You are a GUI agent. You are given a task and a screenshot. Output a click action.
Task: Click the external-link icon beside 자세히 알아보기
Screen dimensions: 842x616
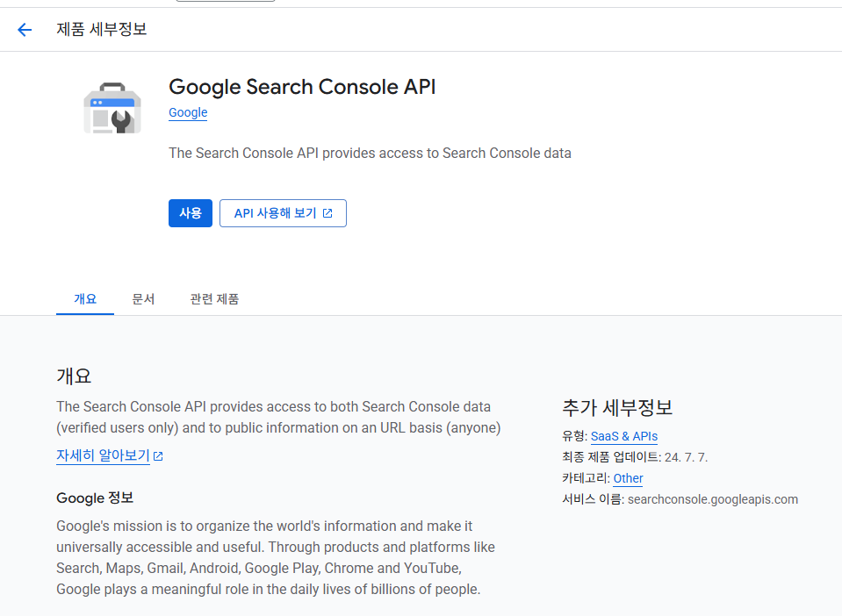[x=158, y=456]
